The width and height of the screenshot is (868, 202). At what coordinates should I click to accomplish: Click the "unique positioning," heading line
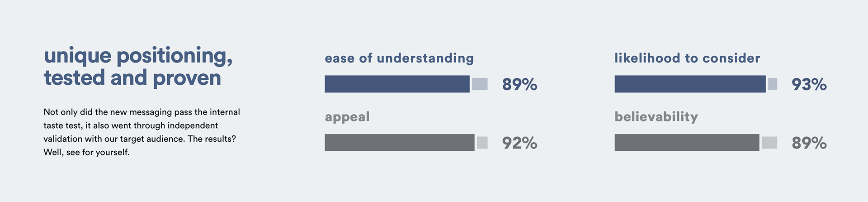tap(138, 56)
